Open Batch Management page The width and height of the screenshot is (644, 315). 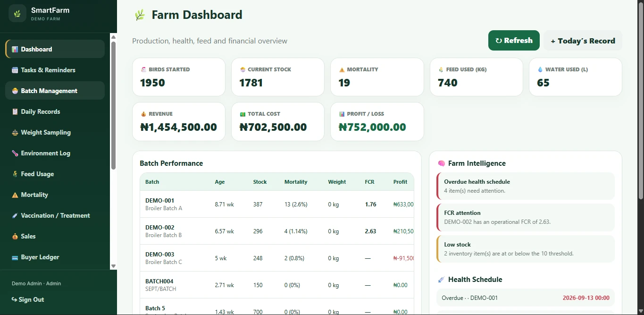[55, 91]
